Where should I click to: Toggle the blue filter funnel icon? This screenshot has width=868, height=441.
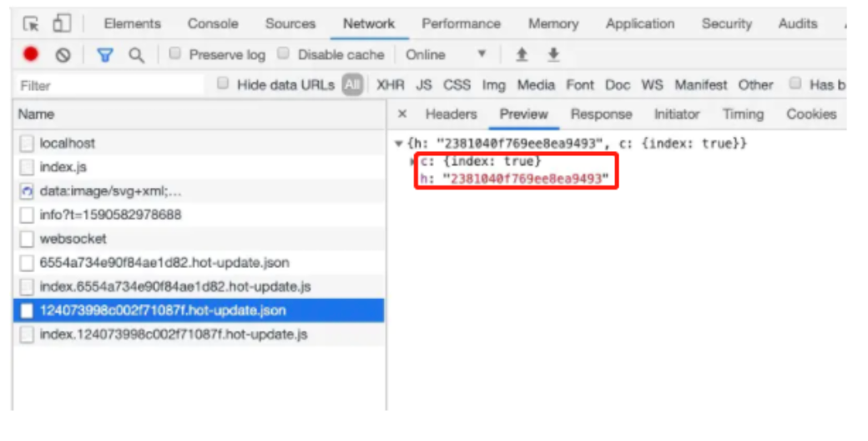coord(105,55)
